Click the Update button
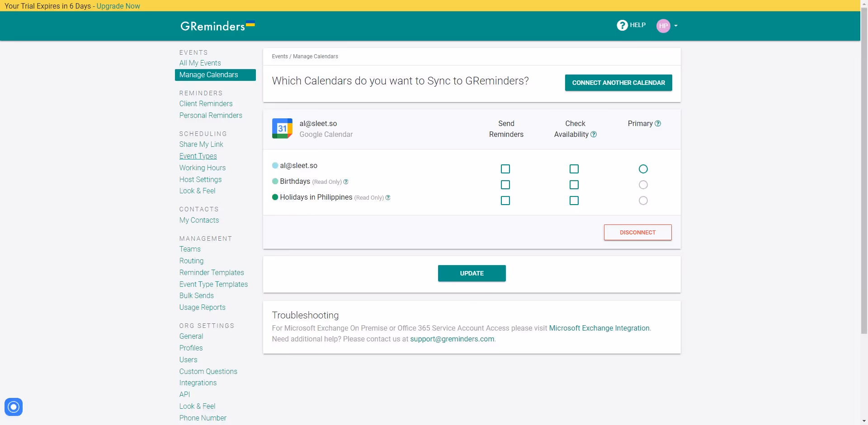 472,273
